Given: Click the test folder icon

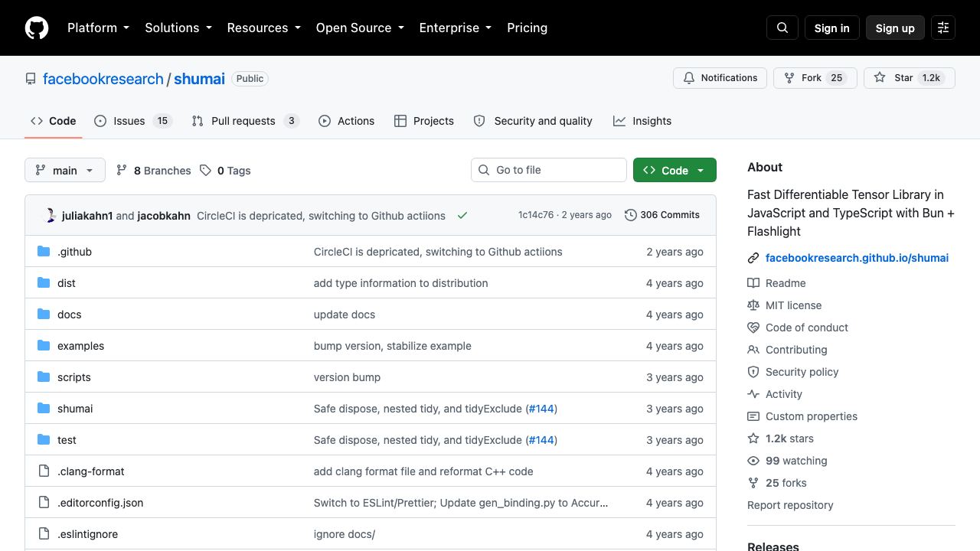Looking at the screenshot, I should click(x=44, y=440).
